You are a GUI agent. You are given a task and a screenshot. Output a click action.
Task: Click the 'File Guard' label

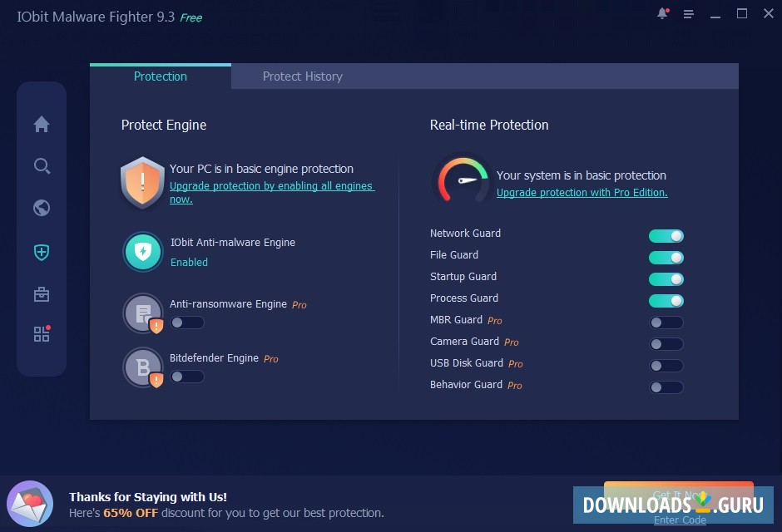(454, 255)
